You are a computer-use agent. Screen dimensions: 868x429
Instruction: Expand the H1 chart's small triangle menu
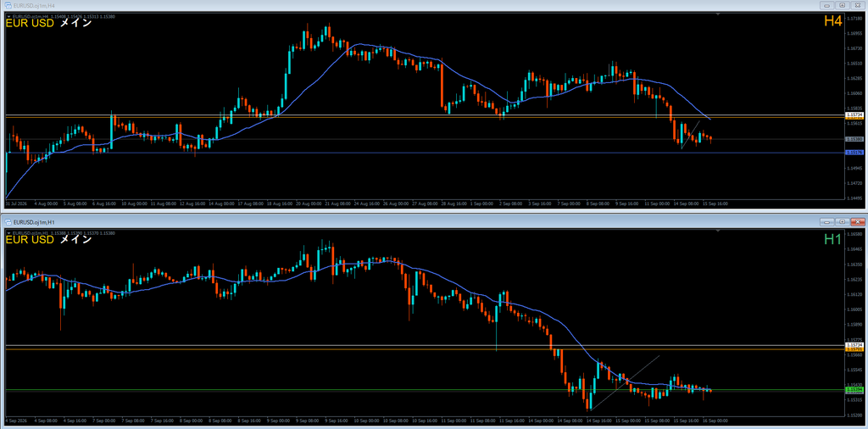click(8, 234)
